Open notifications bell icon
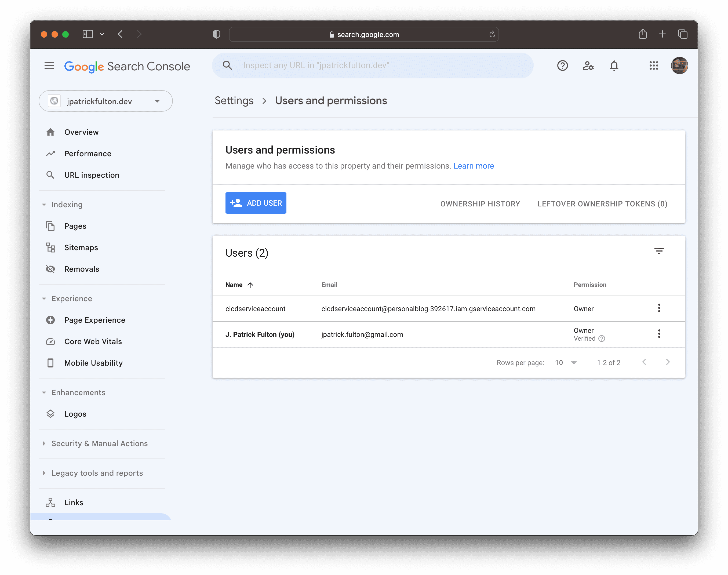Viewport: 728px width, 575px height. [614, 66]
